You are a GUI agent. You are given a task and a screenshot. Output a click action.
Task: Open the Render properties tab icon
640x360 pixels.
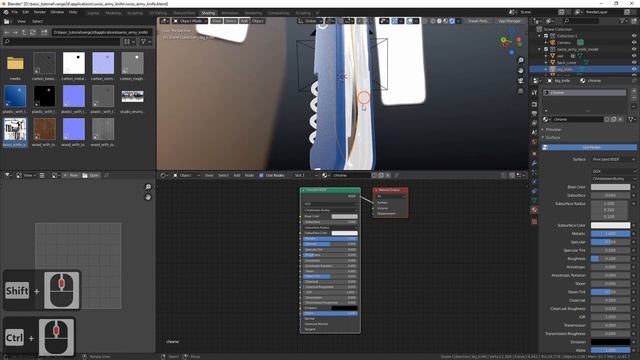pyautogui.click(x=534, y=104)
